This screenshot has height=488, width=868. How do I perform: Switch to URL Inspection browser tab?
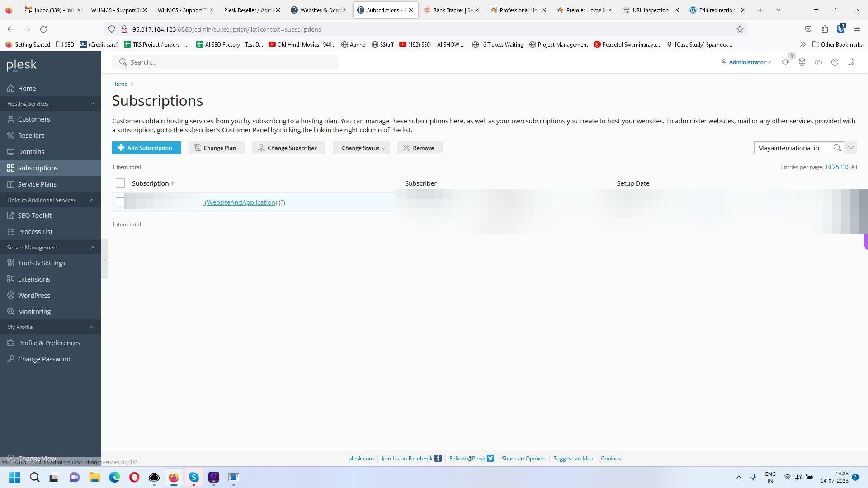click(x=650, y=10)
